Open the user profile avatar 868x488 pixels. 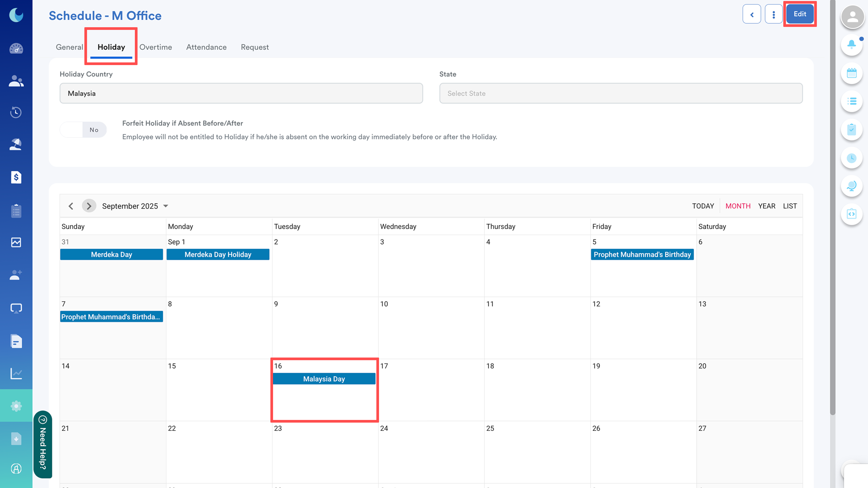coord(852,16)
